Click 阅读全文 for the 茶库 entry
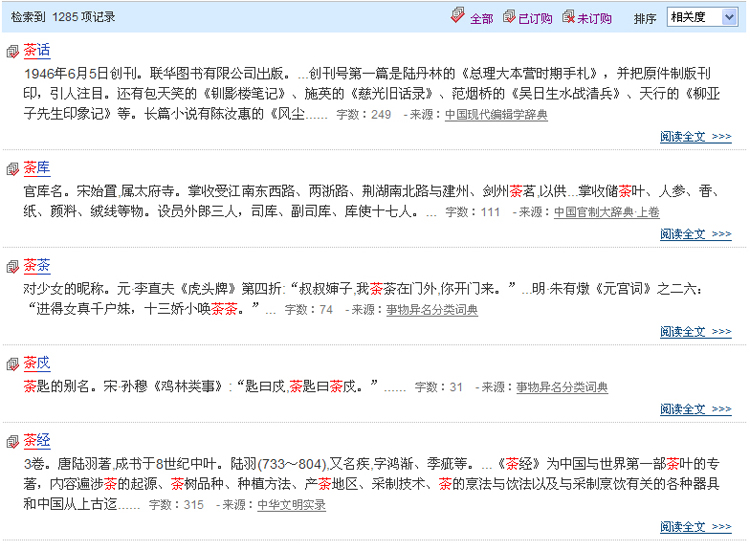Image resolution: width=750 pixels, height=551 pixels. click(x=695, y=235)
